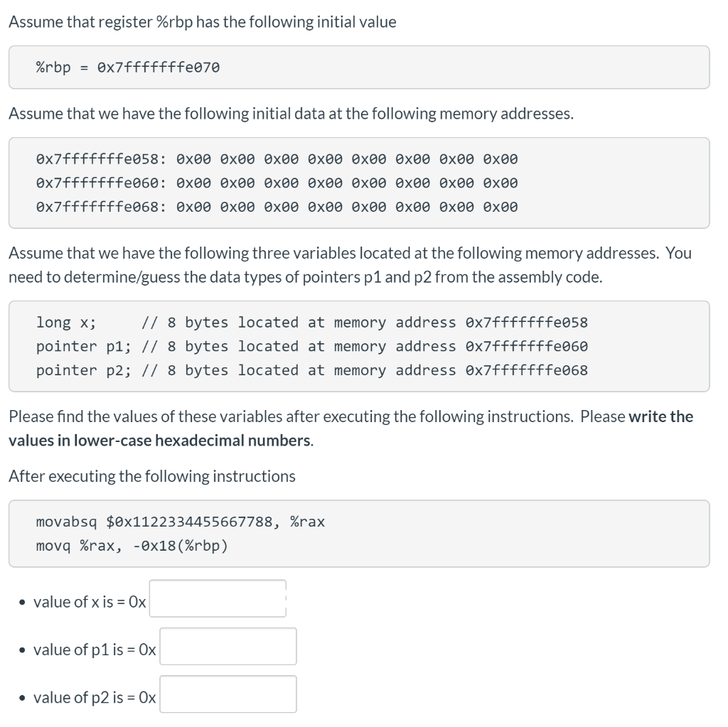728x727 pixels.
Task: Click the input field for value of p2
Action: (x=226, y=694)
